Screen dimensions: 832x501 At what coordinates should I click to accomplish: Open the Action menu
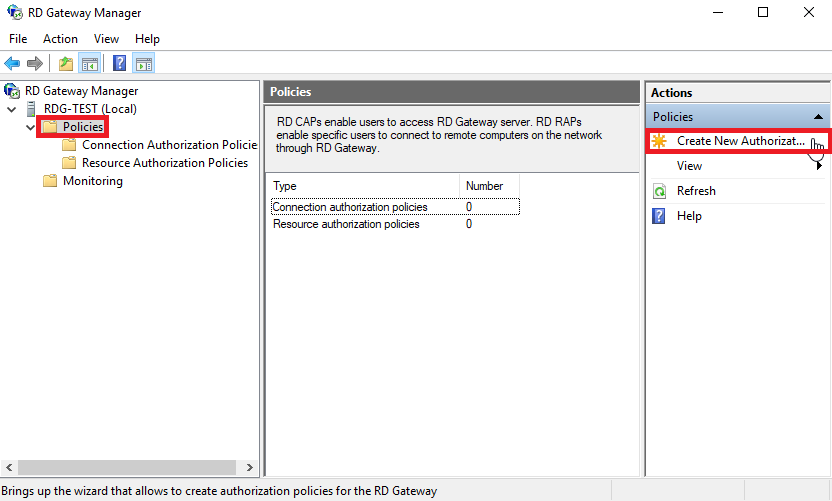[x=60, y=39]
